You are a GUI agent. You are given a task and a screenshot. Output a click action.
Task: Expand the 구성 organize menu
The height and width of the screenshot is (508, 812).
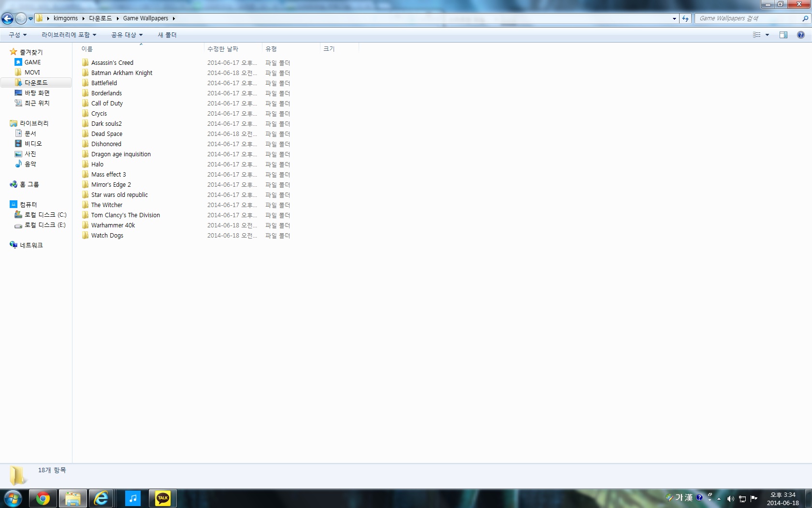tap(17, 35)
